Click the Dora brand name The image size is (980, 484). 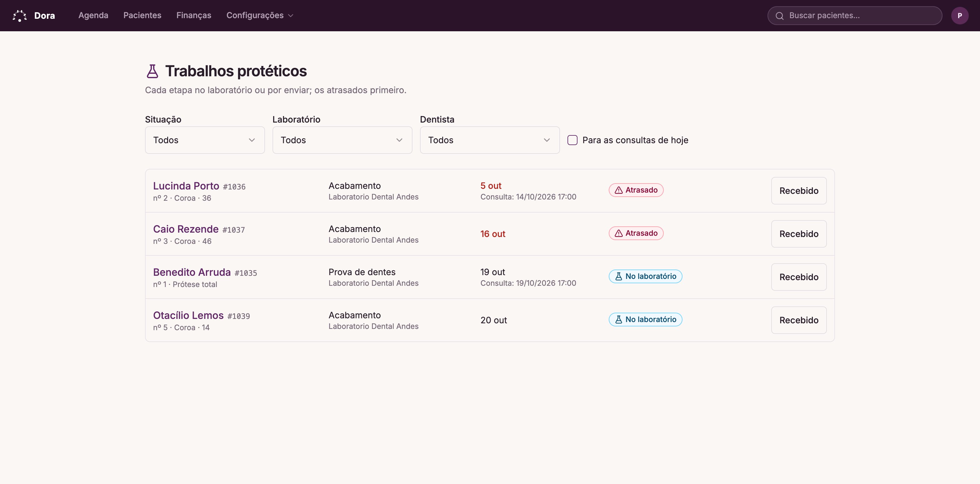tap(44, 16)
